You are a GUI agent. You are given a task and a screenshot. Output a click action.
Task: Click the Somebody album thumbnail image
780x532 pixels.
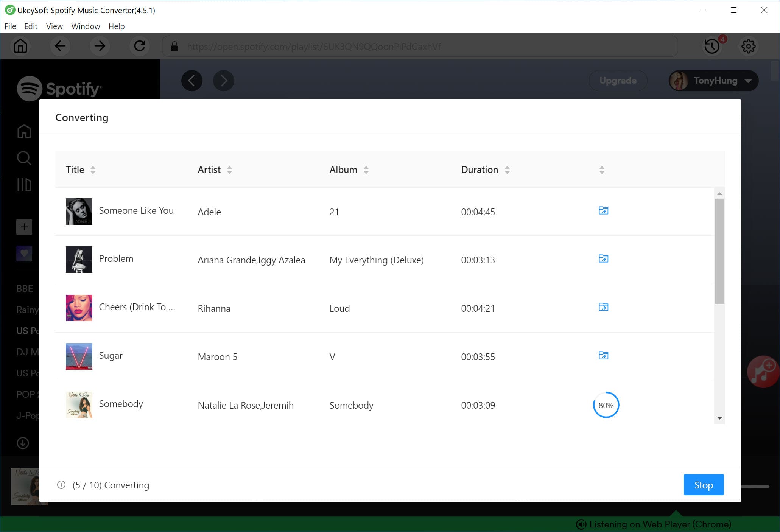click(78, 404)
